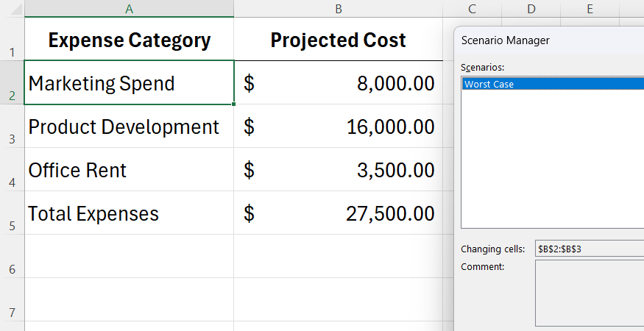Select the 27,500.00 total cell
This screenshot has height=331, width=644.
[339, 213]
